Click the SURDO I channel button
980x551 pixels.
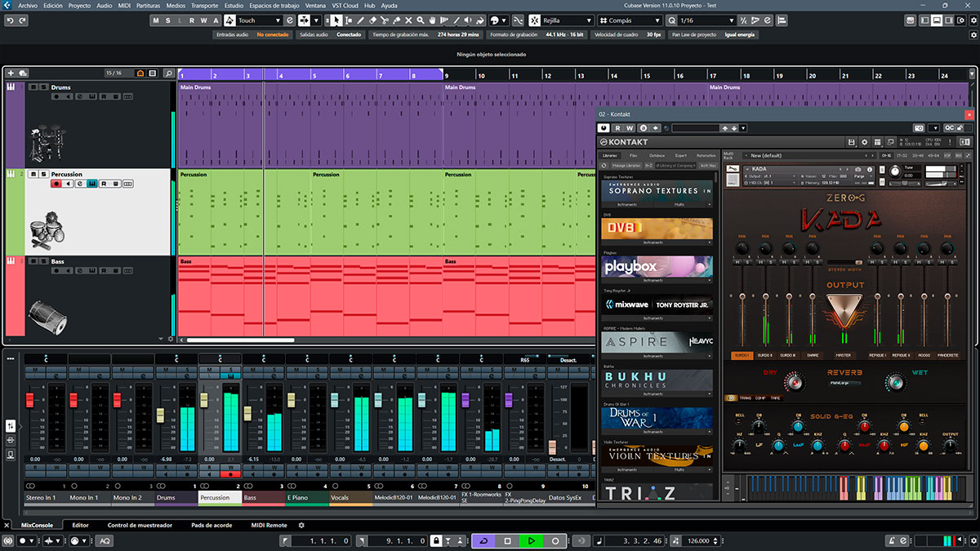point(742,355)
